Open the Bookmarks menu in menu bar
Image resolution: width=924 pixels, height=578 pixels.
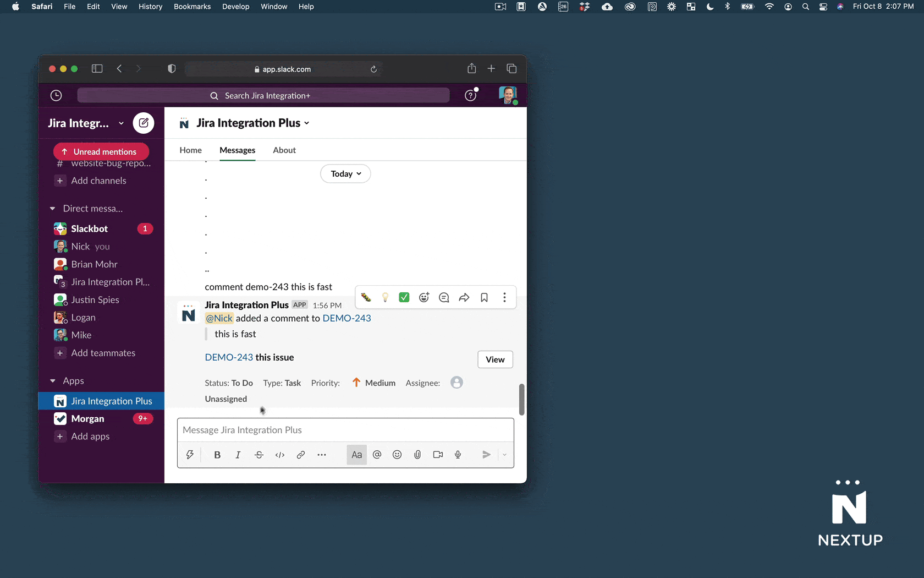tap(193, 7)
